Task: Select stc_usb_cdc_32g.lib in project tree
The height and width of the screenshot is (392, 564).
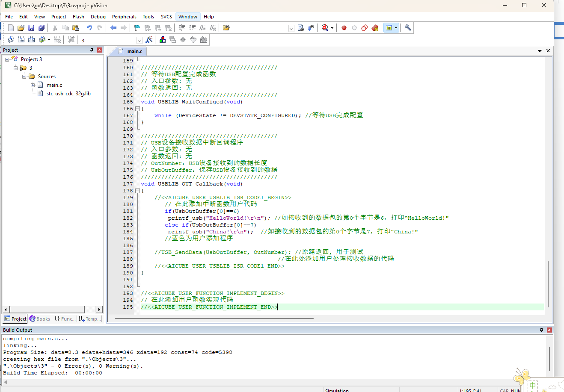Action: coord(68,94)
